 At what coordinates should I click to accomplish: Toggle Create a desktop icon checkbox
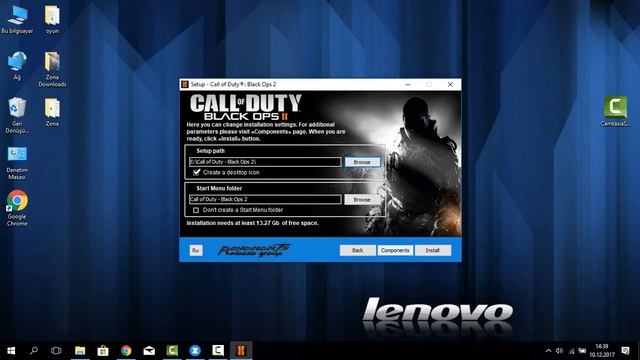pyautogui.click(x=196, y=172)
